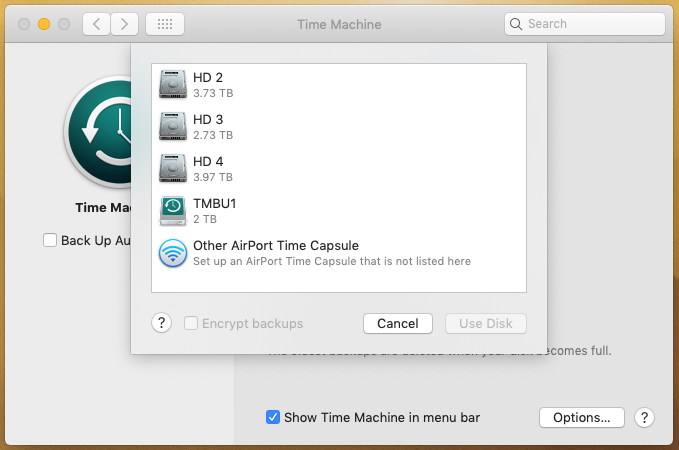Click "Set up an AirPort Time Capsule" description
This screenshot has width=679, height=450.
332,261
